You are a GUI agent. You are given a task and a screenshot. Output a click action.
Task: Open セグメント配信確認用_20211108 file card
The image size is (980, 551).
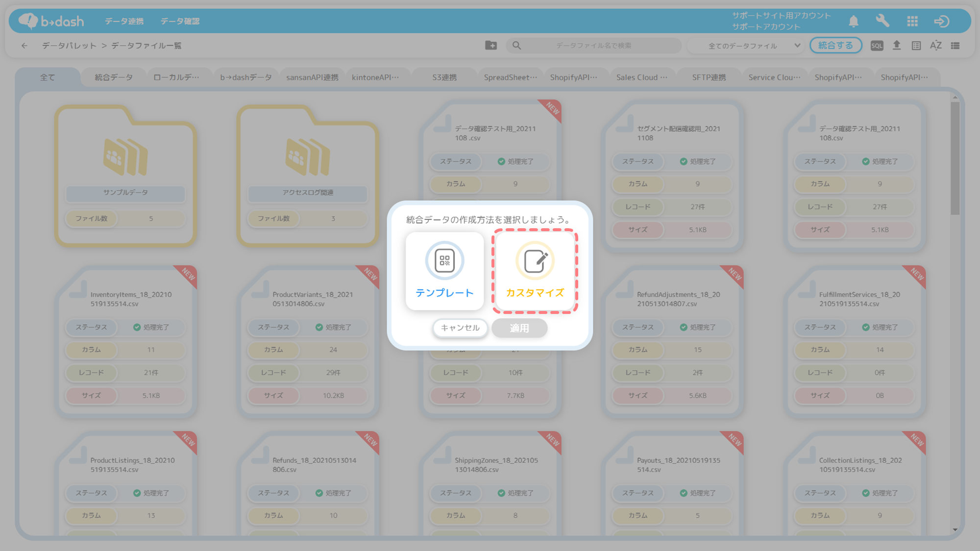(672, 176)
